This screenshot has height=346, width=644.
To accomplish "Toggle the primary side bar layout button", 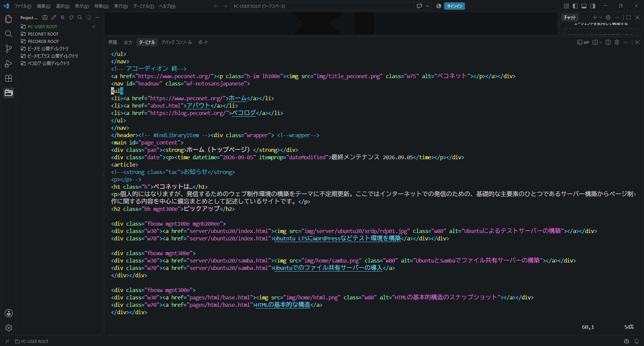I will tap(575, 6).
